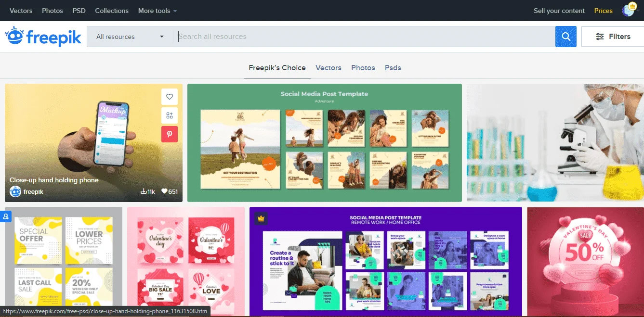Click the blue search magnifier button
Viewport: 644px width, 317px height.
566,37
